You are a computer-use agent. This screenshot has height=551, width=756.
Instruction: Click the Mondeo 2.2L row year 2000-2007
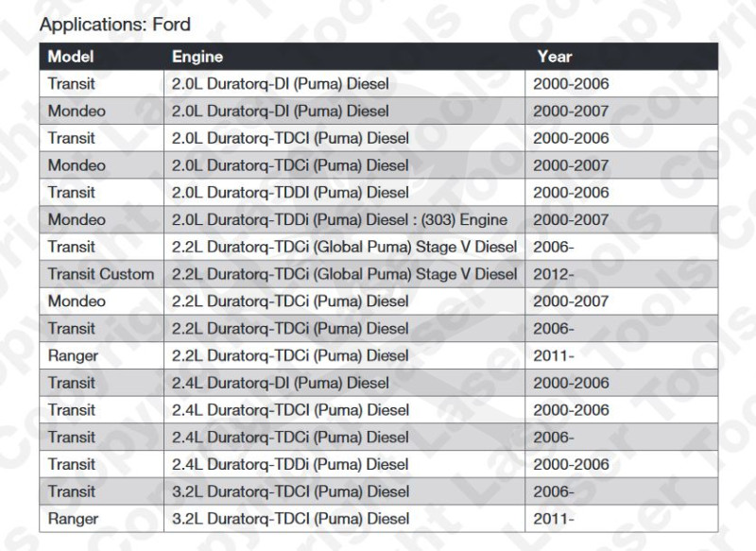[x=622, y=301]
